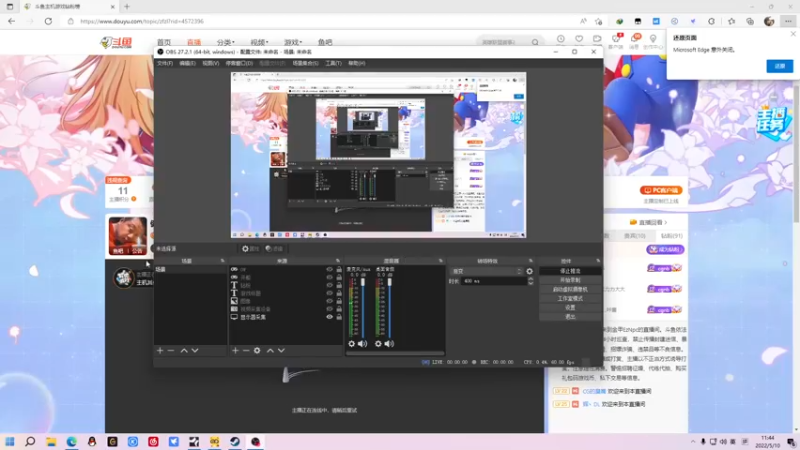Screen dimensions: 800x450
Task: Click transition duration 400 ms field
Action: (x=493, y=281)
